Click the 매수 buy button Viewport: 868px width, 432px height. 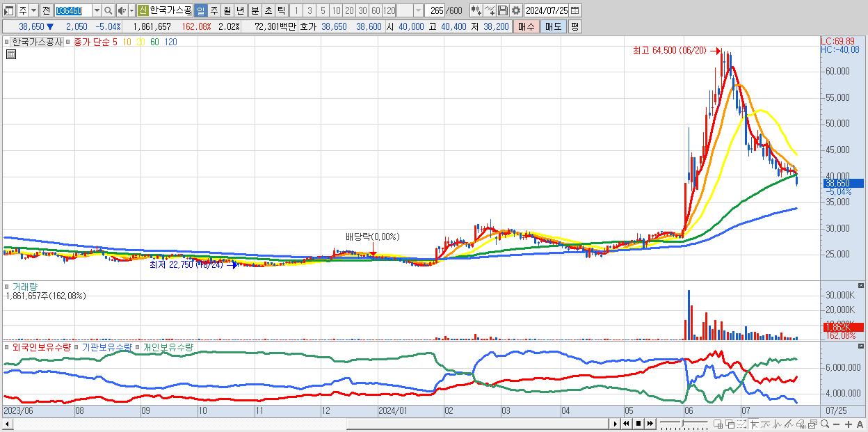527,26
